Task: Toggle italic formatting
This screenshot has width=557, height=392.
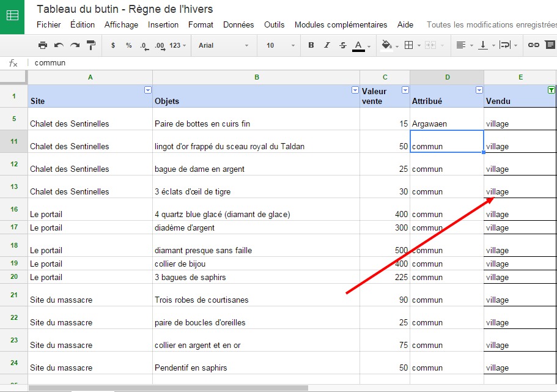Action: (327, 45)
